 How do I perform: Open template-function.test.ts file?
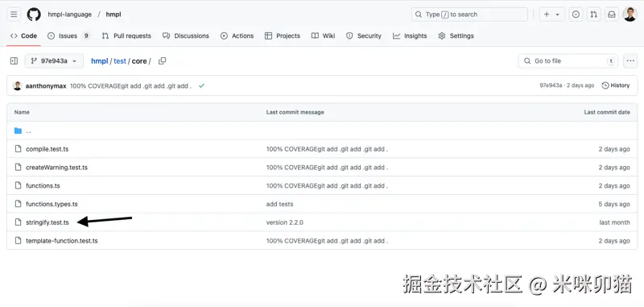coord(62,241)
